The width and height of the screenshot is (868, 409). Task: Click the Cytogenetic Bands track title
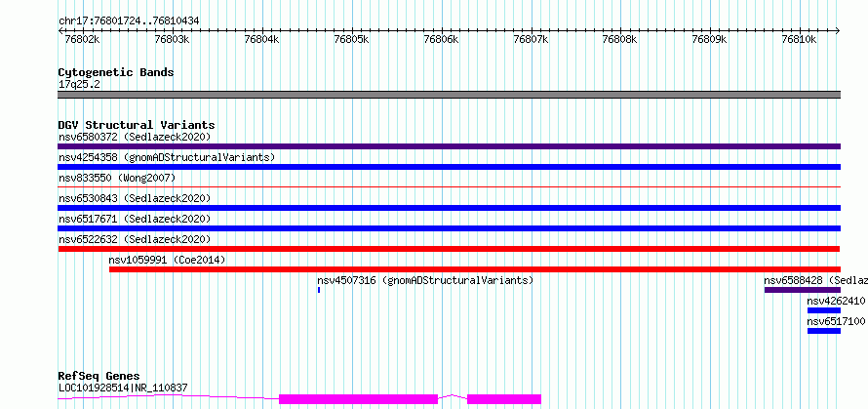116,72
